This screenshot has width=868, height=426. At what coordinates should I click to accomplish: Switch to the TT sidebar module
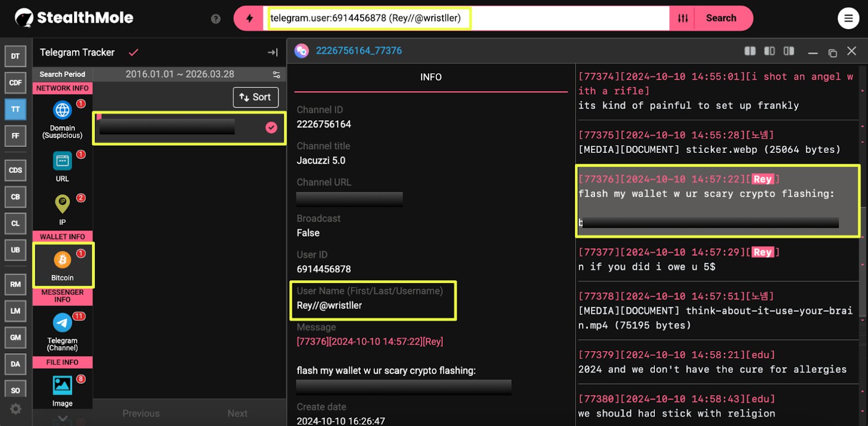[15, 109]
